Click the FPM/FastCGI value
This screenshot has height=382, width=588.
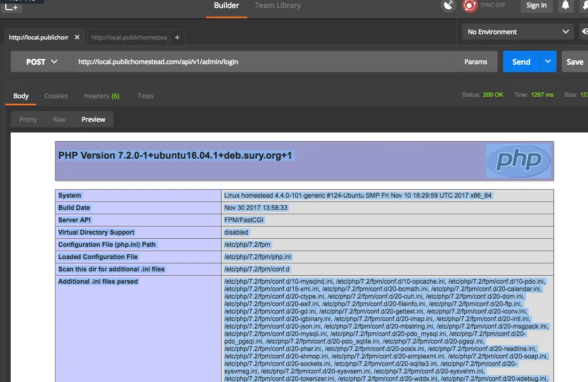(x=244, y=220)
